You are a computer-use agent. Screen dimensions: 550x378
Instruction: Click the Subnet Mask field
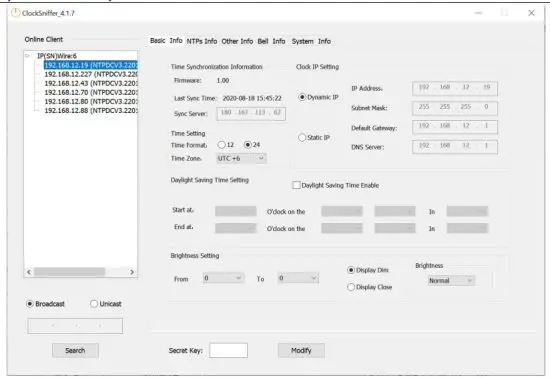tap(455, 108)
